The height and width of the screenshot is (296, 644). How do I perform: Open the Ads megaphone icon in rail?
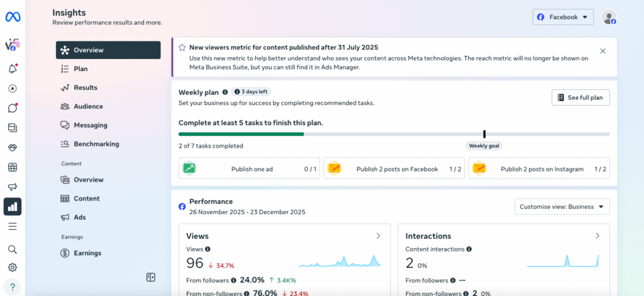point(13,187)
